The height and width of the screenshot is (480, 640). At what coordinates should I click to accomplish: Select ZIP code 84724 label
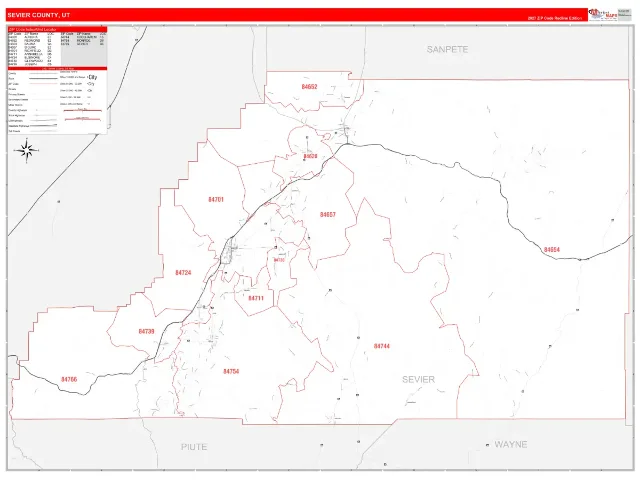pyautogui.click(x=183, y=273)
